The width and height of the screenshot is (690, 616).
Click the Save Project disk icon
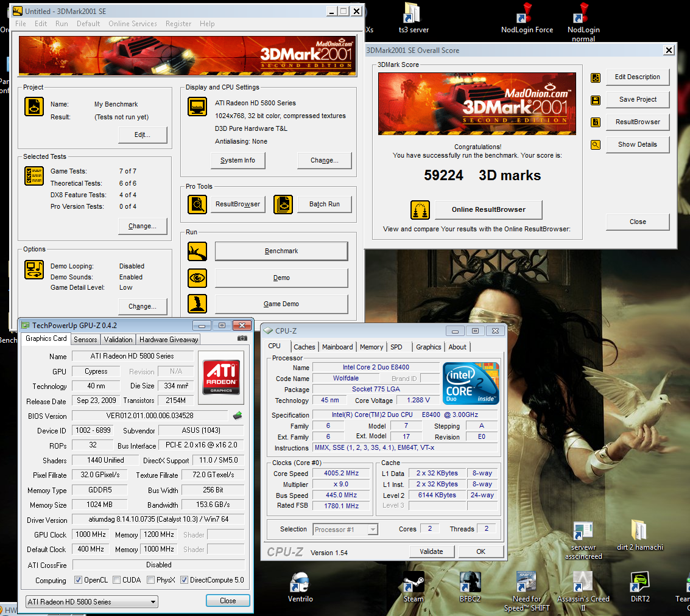click(x=596, y=100)
